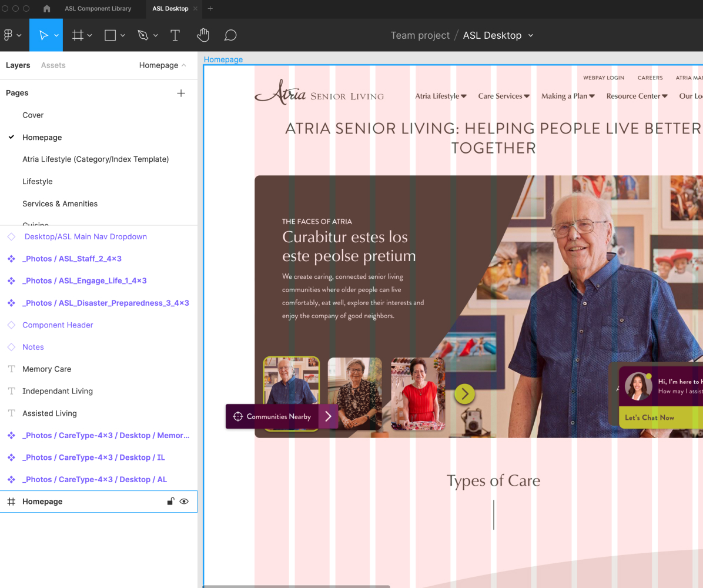Switch to ASL Component Library tab
This screenshot has height=588, width=703.
98,8
